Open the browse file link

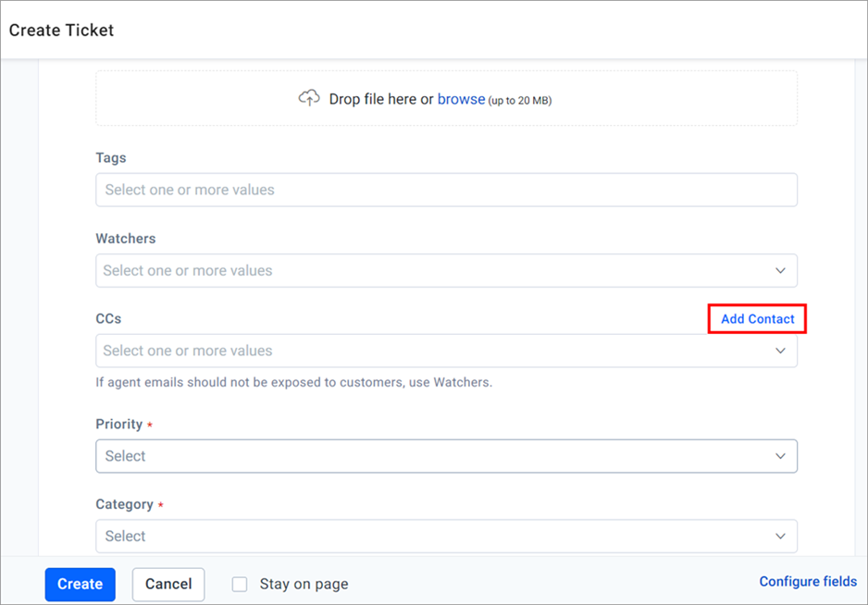coord(461,99)
